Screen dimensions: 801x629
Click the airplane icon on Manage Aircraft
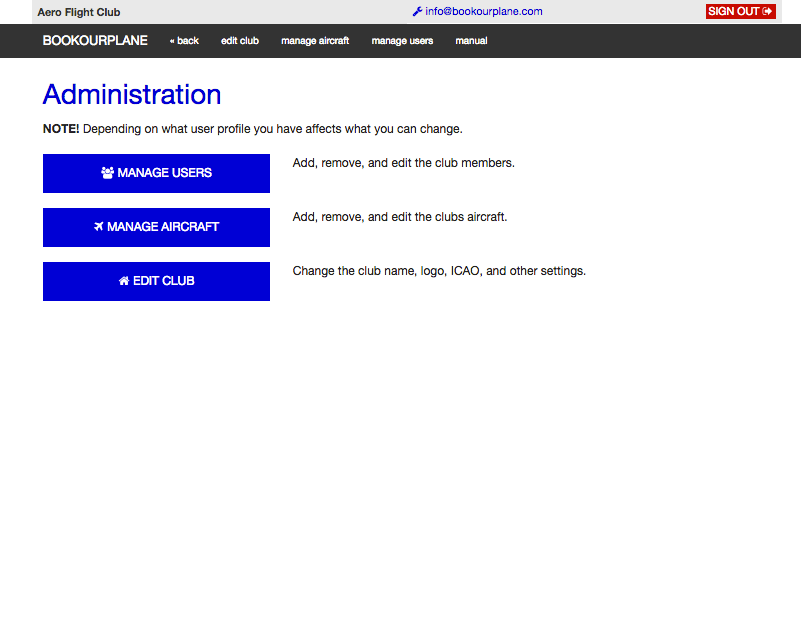pos(99,226)
